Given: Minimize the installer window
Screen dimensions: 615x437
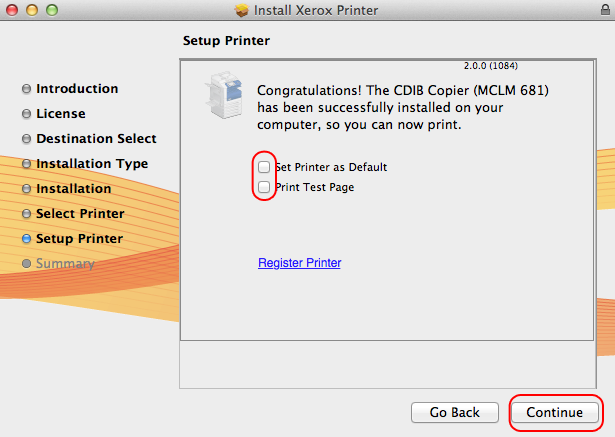Looking at the screenshot, I should pyautogui.click(x=32, y=11).
